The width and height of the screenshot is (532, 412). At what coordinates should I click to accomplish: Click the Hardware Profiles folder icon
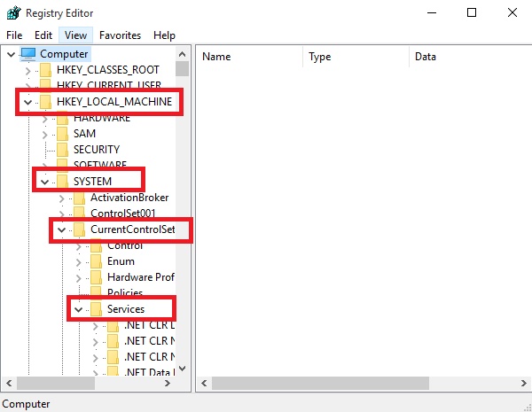[x=97, y=277]
